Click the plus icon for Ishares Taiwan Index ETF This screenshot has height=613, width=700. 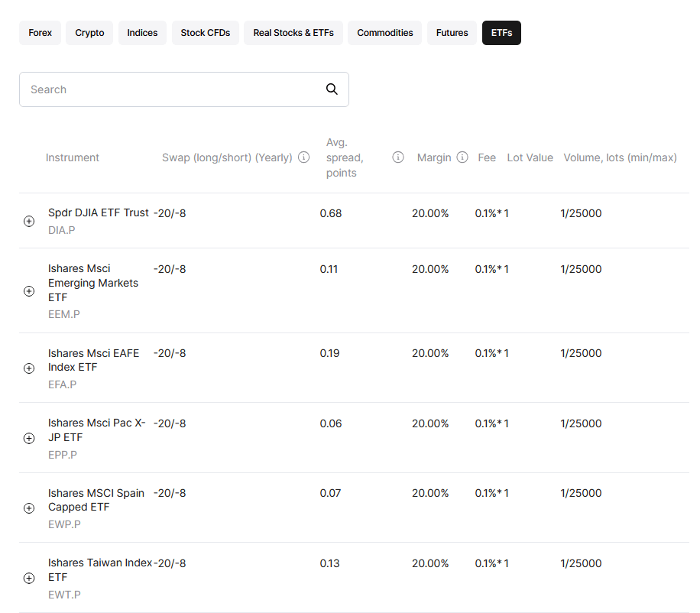pos(28,578)
